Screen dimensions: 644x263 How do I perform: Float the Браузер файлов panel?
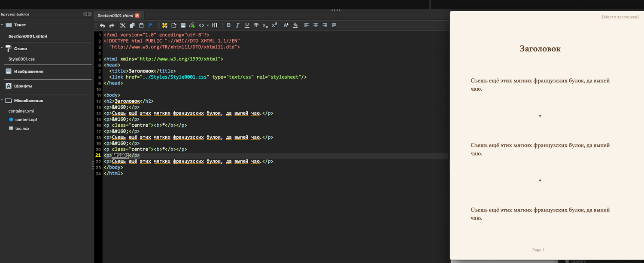(85, 14)
